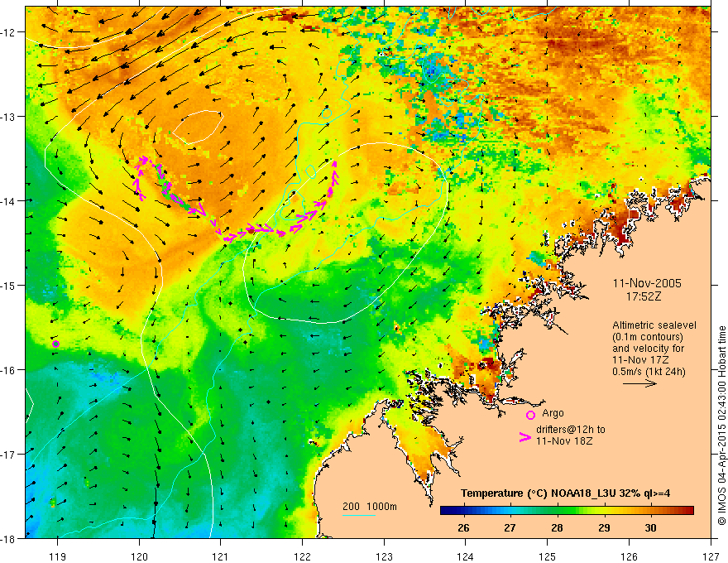Screen dimensions: 728x563
Task: Click the Temperature NOAA18_L3U title text
Action: [565, 493]
